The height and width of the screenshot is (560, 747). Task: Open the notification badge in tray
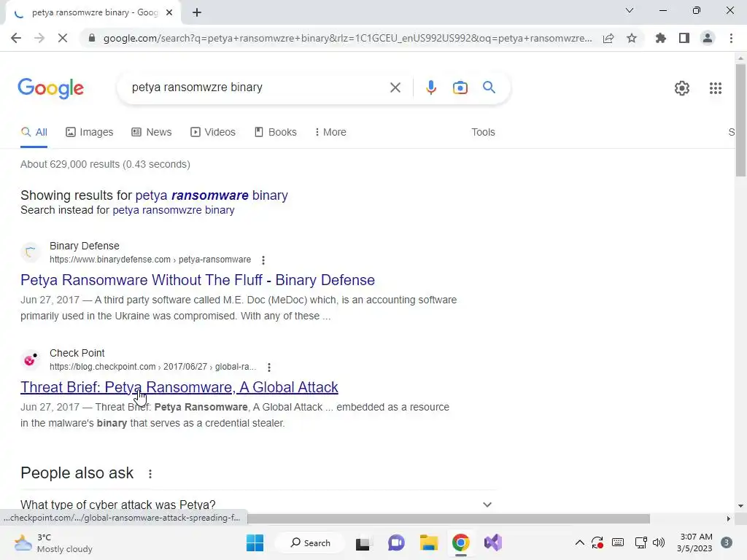pyautogui.click(x=727, y=542)
